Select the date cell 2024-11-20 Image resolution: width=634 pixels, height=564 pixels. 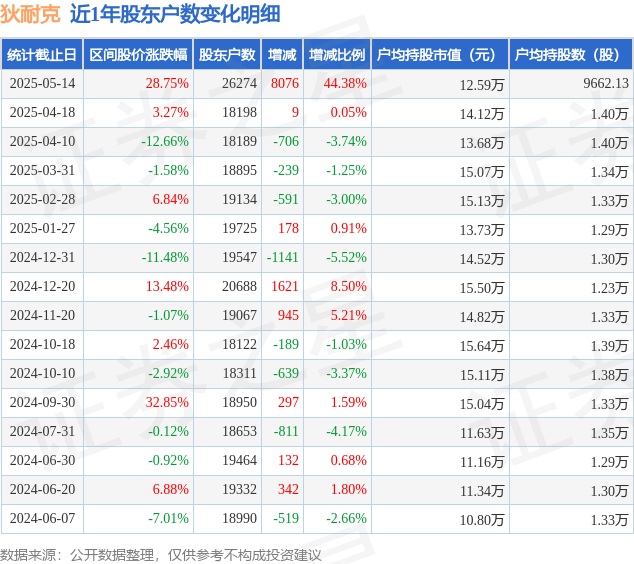click(x=42, y=315)
